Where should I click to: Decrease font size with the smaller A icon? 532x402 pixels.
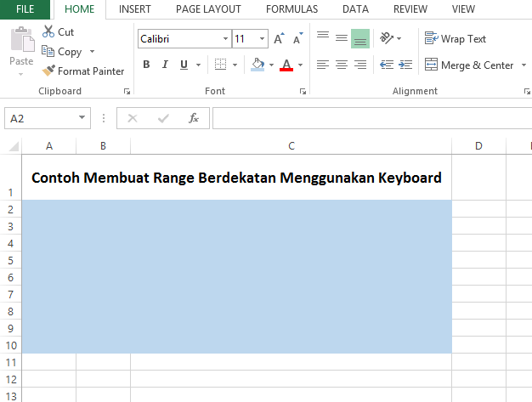(x=297, y=39)
